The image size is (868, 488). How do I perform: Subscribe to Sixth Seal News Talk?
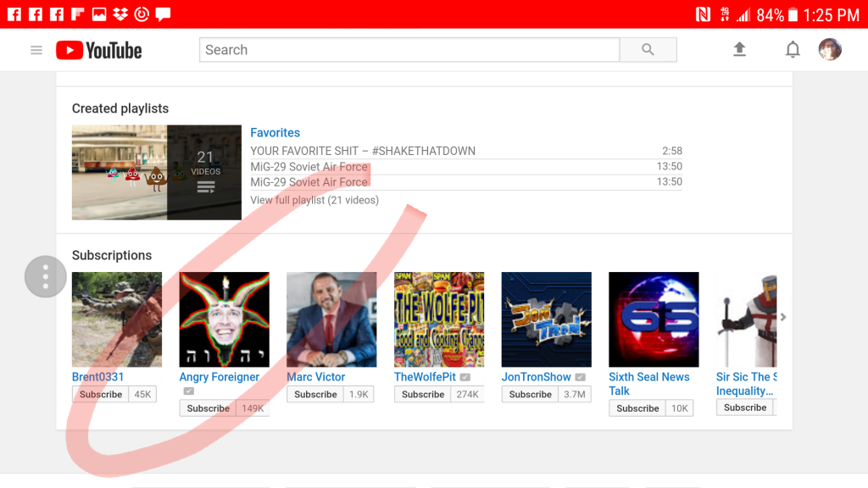point(637,408)
